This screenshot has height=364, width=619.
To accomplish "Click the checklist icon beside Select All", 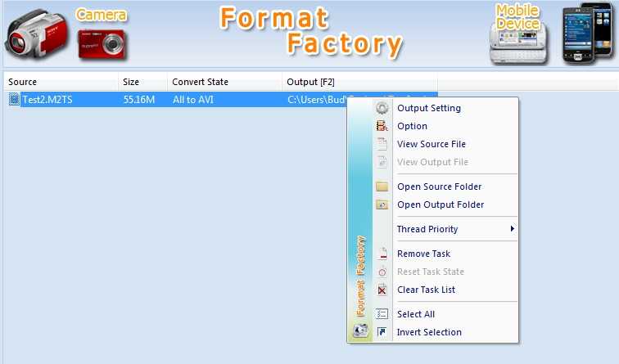I will [x=382, y=314].
